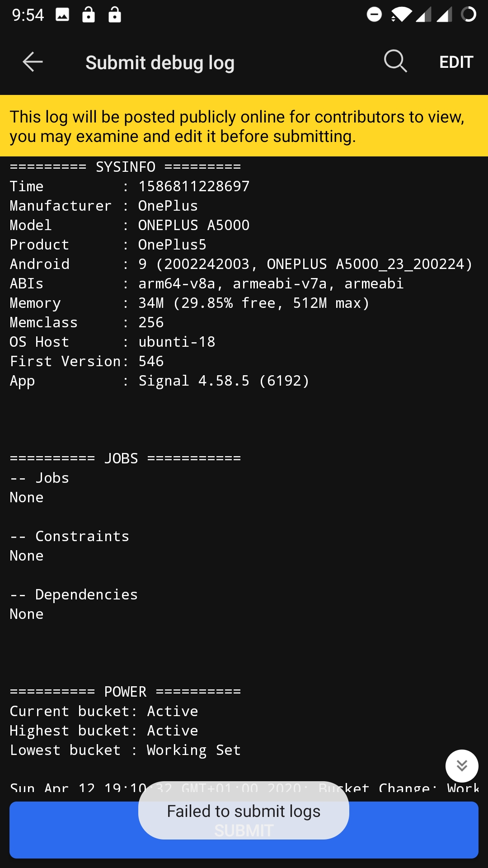Tap the back arrow to leave debug log

point(32,62)
